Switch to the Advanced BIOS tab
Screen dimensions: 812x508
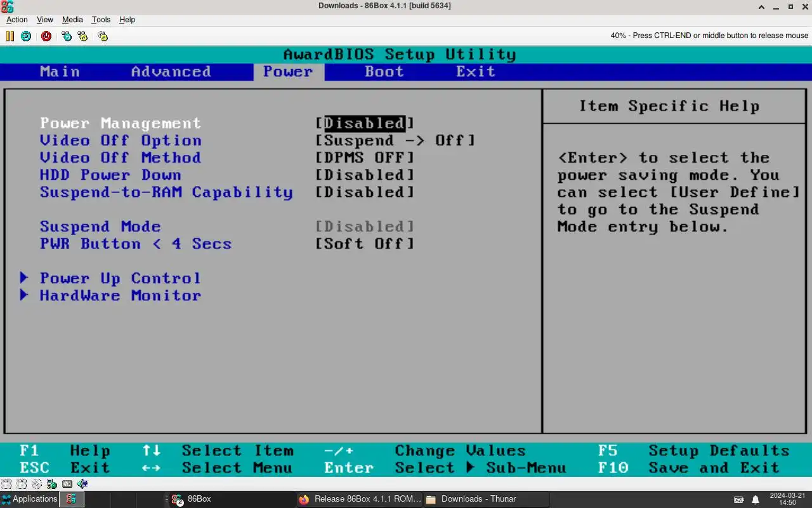point(171,72)
